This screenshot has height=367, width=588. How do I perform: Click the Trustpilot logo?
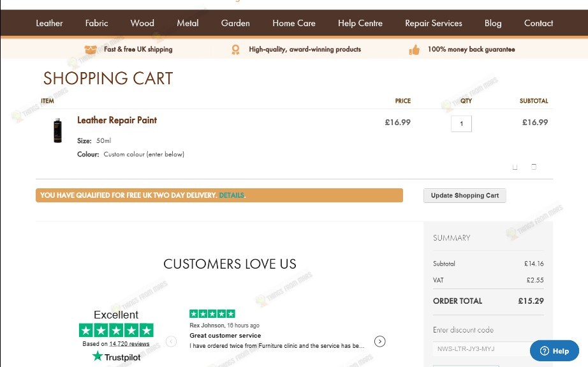pyautogui.click(x=116, y=357)
